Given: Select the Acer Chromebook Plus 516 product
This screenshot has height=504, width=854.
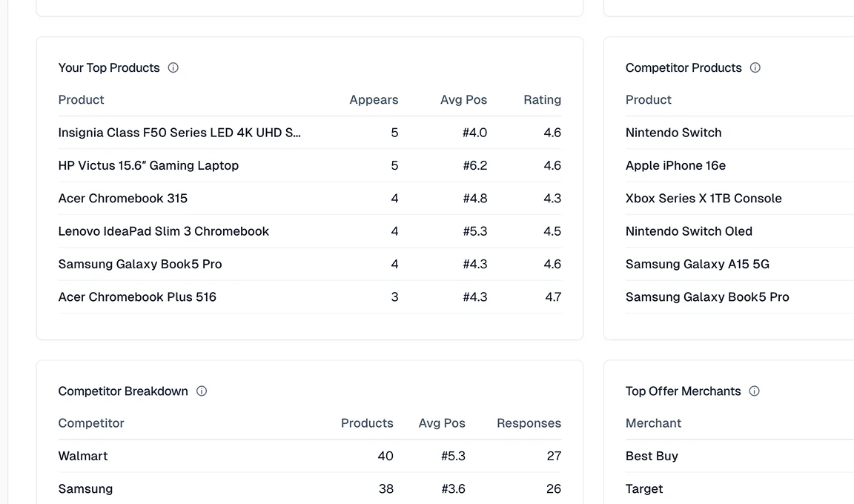Looking at the screenshot, I should coord(136,296).
